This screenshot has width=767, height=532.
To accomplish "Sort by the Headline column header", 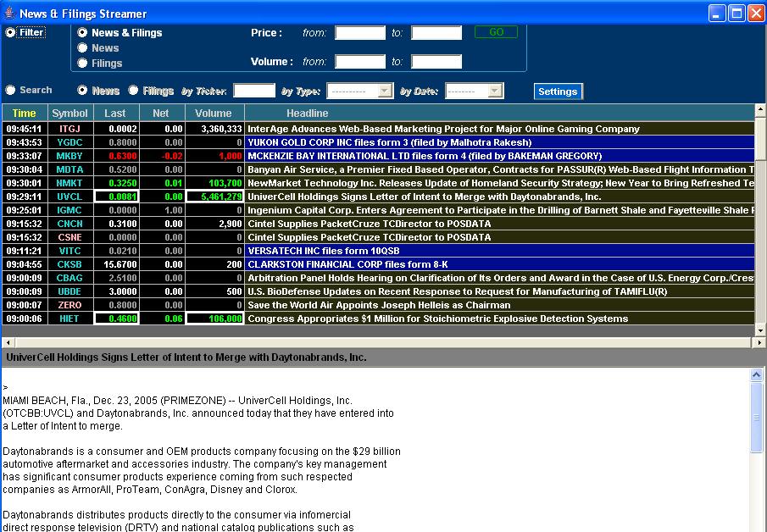I will coord(499,113).
